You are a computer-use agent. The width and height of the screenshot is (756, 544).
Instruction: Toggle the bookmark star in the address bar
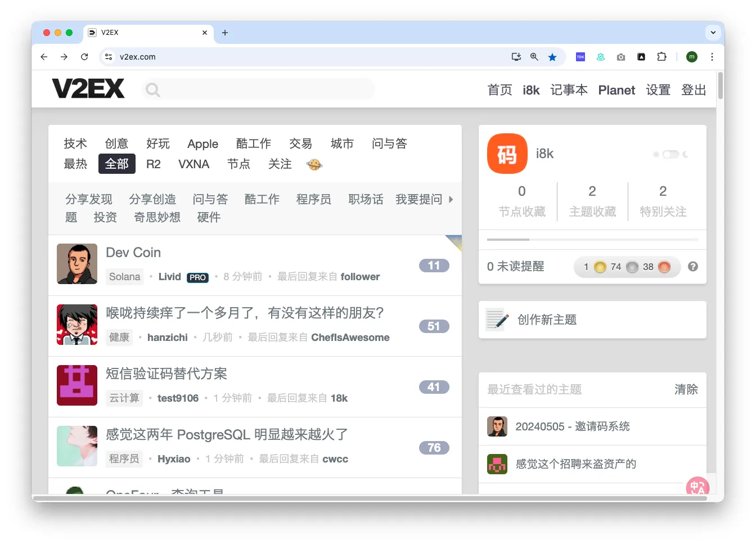552,57
